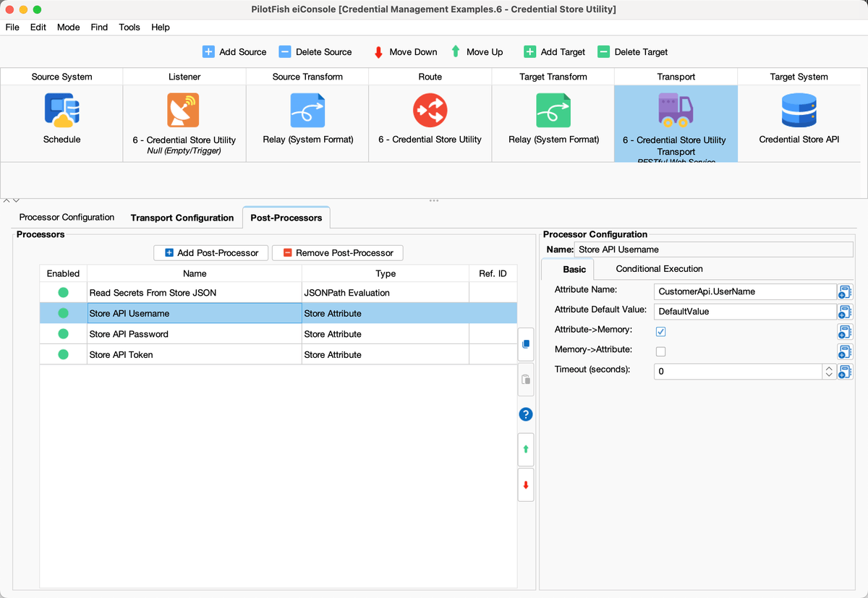Image resolution: width=868 pixels, height=598 pixels.
Task: Click Add Source toolbar button
Action: [x=234, y=52]
